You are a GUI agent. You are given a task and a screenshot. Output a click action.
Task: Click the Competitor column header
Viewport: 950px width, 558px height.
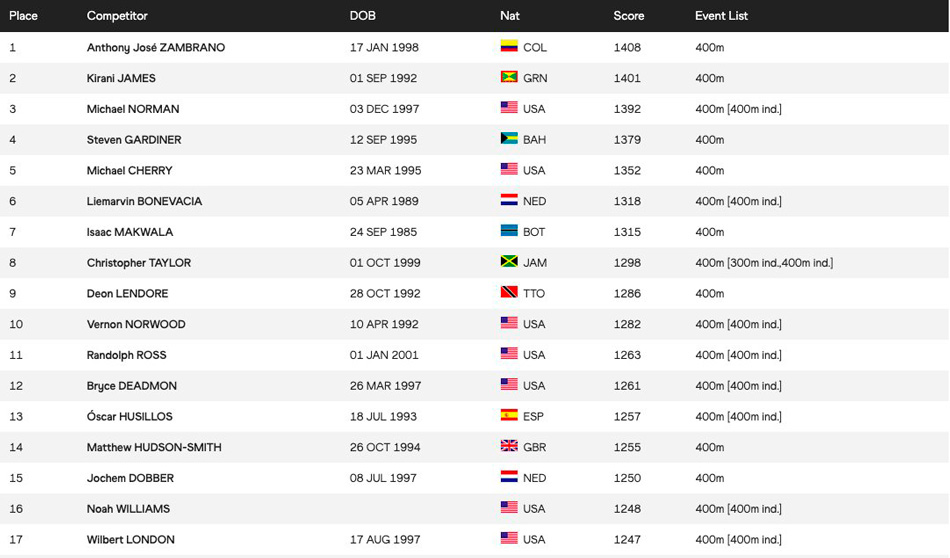tap(117, 16)
